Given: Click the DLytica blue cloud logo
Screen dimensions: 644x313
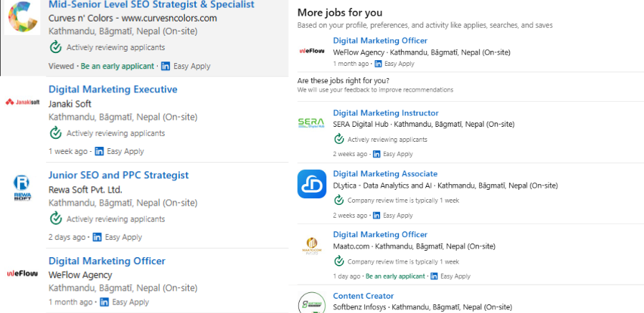Looking at the screenshot, I should tap(312, 184).
